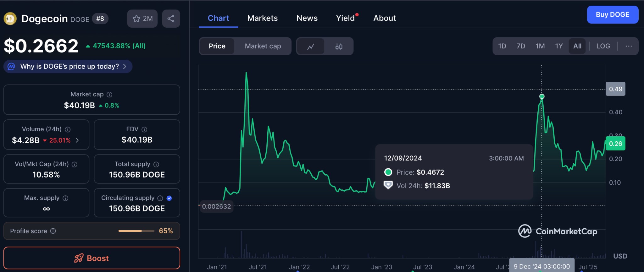This screenshot has width=644, height=272.
Task: Toggle LOG scale on chart
Action: 603,46
